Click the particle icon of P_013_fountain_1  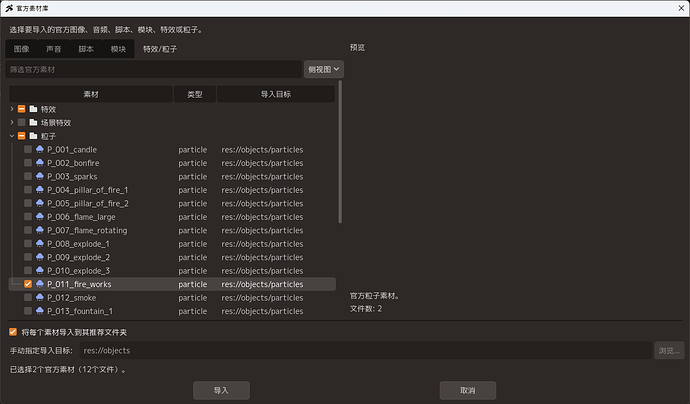(x=40, y=311)
